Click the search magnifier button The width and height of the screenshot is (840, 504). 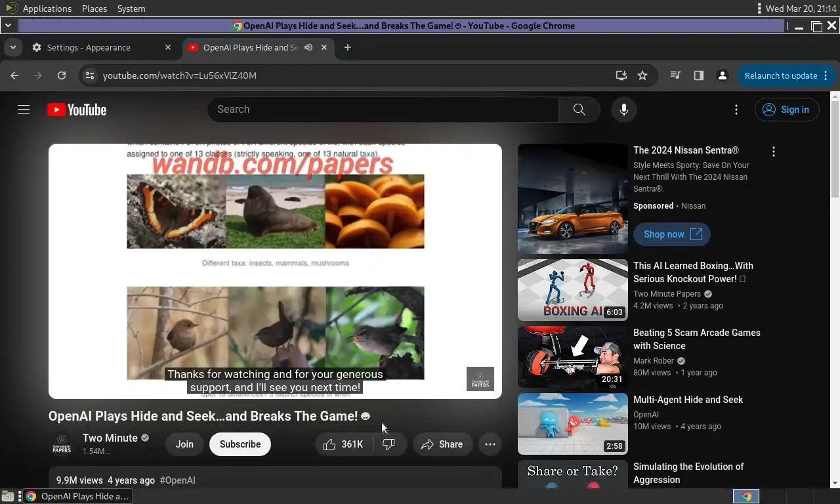(x=579, y=110)
